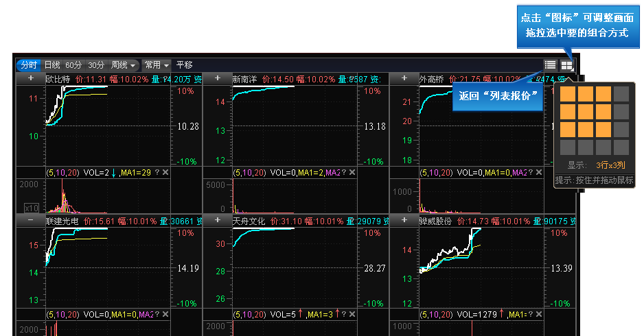Open help for 欧比特 VOL indicator
Screen dimensions: 644x336
click(157, 172)
